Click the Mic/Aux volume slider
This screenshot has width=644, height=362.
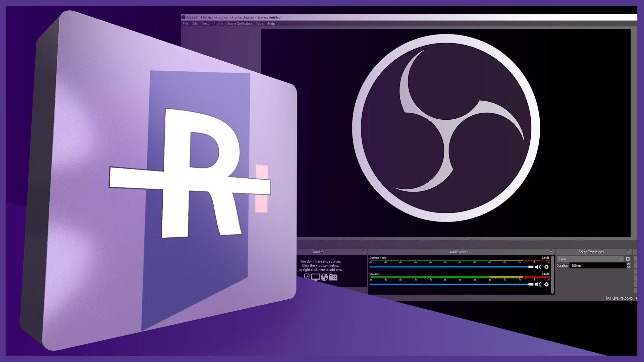(x=451, y=285)
